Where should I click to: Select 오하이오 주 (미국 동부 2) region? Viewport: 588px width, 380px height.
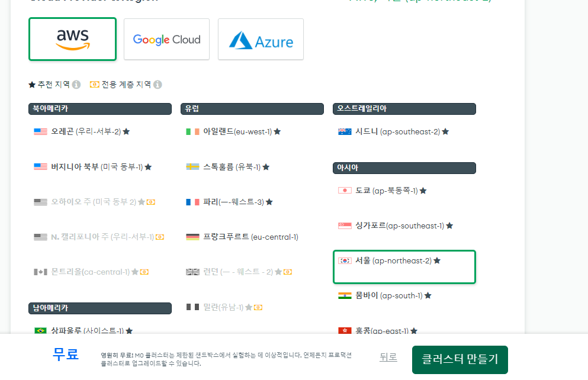pos(95,202)
